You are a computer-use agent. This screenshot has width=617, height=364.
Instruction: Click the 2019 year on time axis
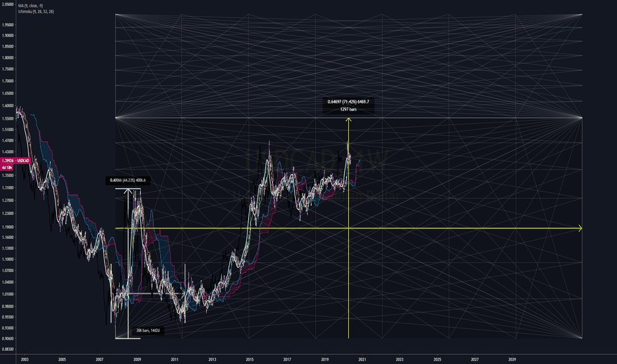tap(324, 359)
